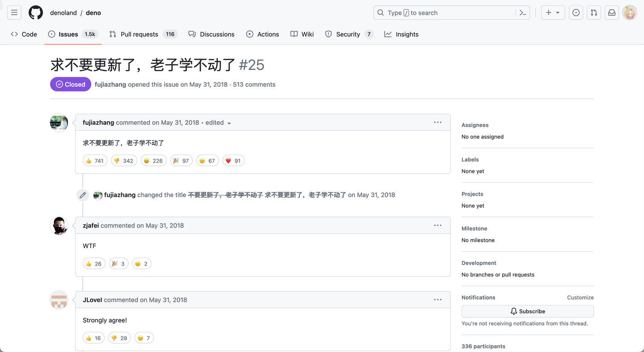This screenshot has height=352, width=644.
Task: Toggle laugh 226 reaction
Action: 153,161
